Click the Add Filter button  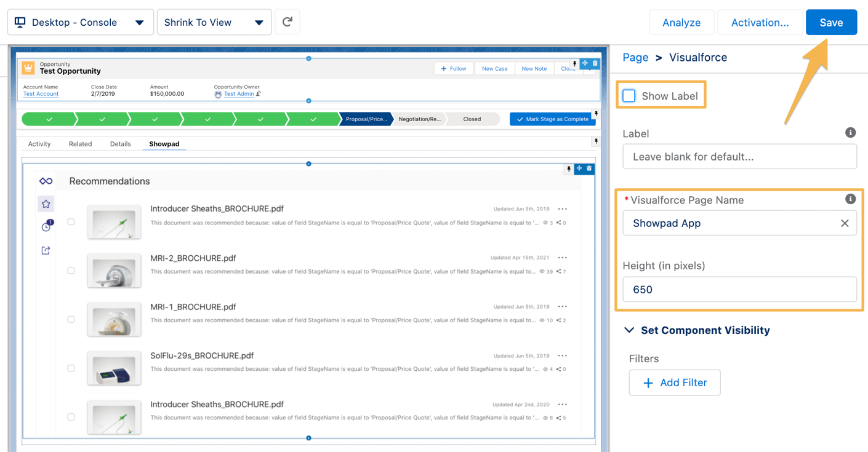674,383
